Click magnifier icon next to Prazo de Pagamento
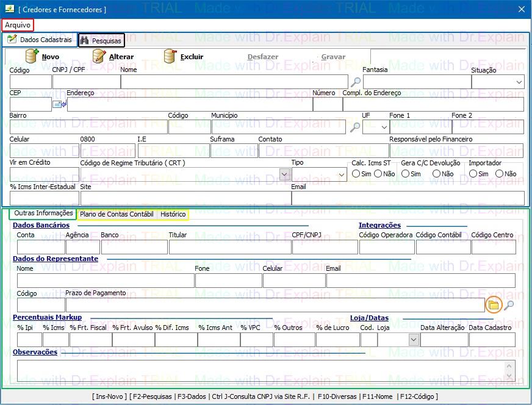532x405 pixels. [509, 305]
